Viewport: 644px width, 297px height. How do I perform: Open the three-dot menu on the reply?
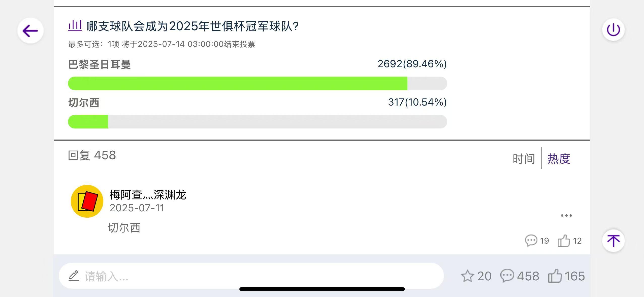[566, 215]
